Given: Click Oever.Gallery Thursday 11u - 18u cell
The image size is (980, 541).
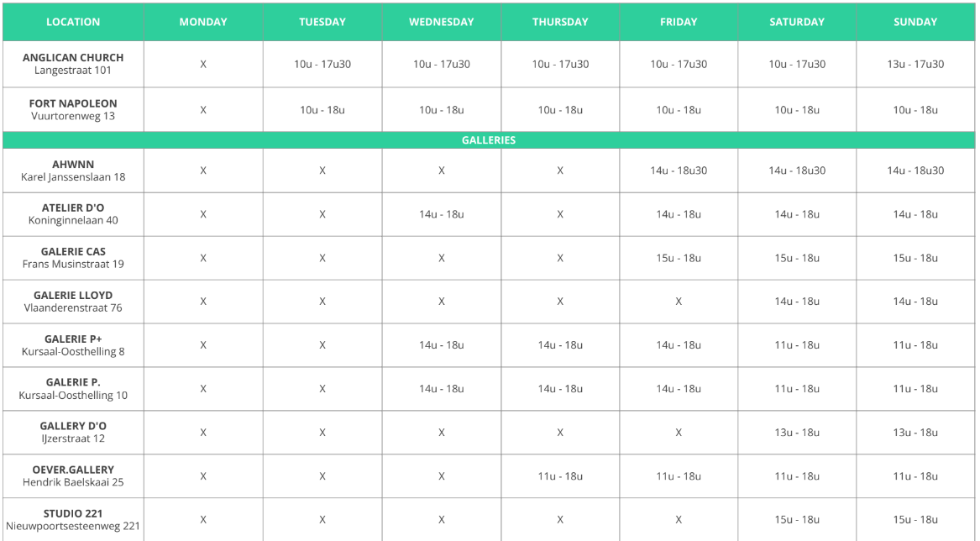Looking at the screenshot, I should point(560,476).
